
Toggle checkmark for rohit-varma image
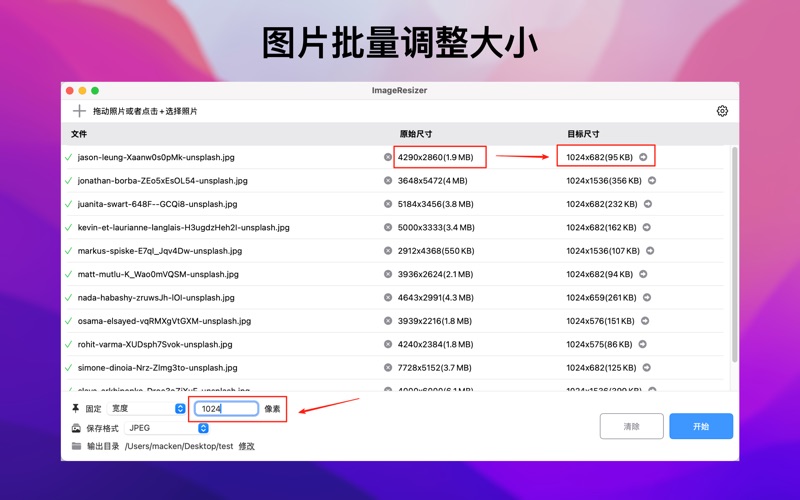point(69,344)
